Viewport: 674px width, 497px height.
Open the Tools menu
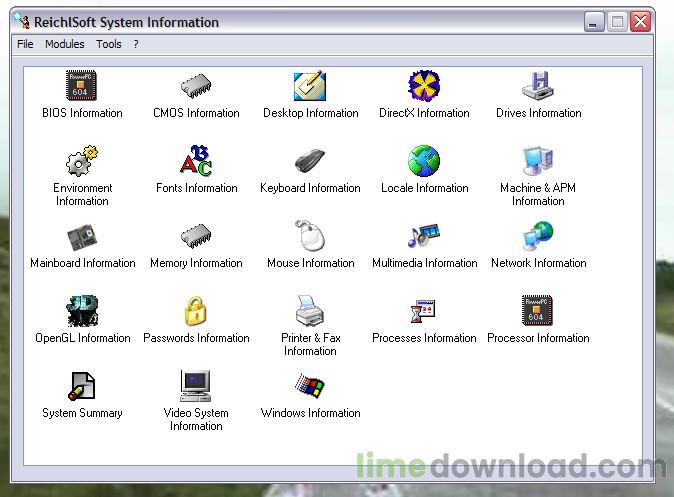tap(108, 44)
